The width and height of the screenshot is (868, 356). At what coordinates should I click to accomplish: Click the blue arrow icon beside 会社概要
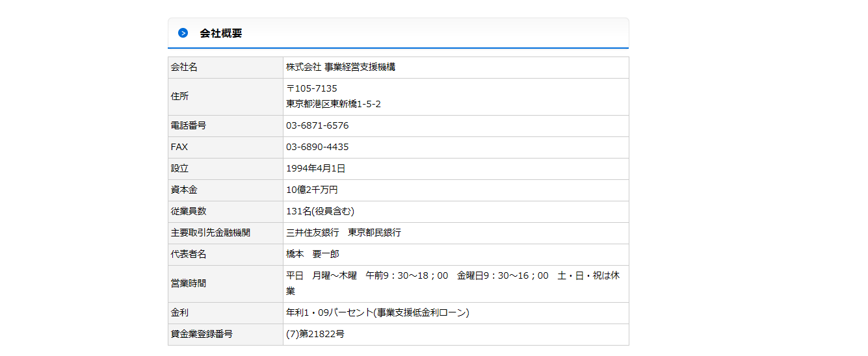pyautogui.click(x=183, y=33)
